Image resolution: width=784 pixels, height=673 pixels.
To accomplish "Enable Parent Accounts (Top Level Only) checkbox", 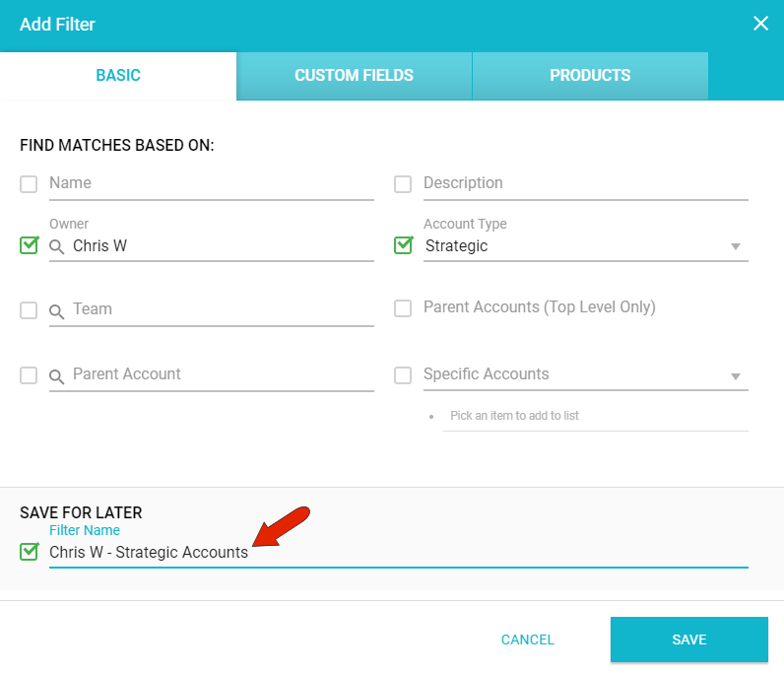I will 403,308.
